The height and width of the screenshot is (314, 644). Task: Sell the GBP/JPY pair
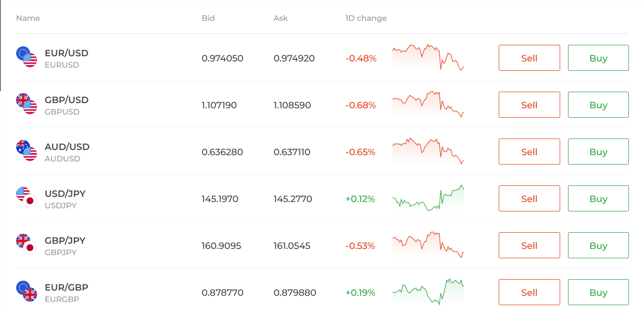pyautogui.click(x=529, y=245)
